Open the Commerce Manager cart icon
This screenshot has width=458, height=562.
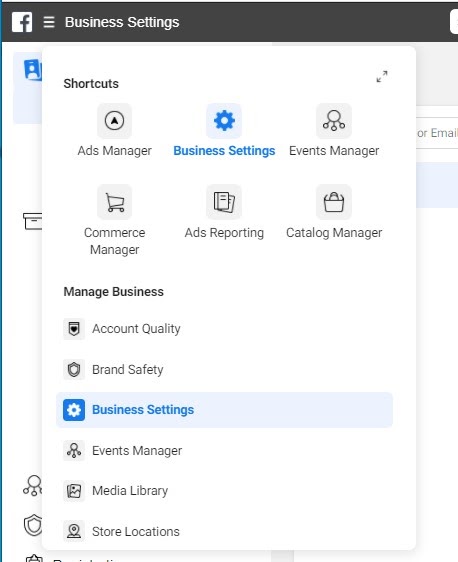114,202
